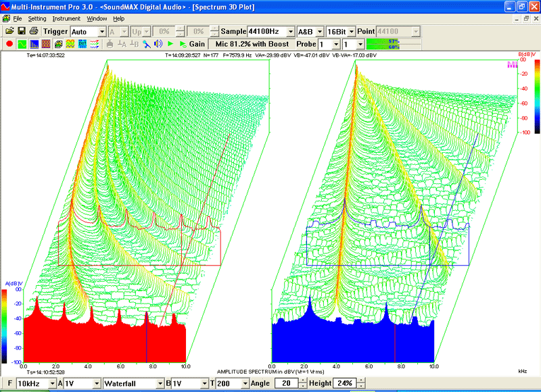Click the green play icon
This screenshot has width=541, height=392.
[x=170, y=44]
